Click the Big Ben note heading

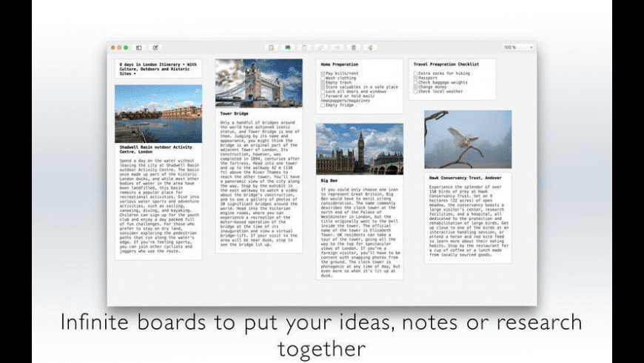329,181
